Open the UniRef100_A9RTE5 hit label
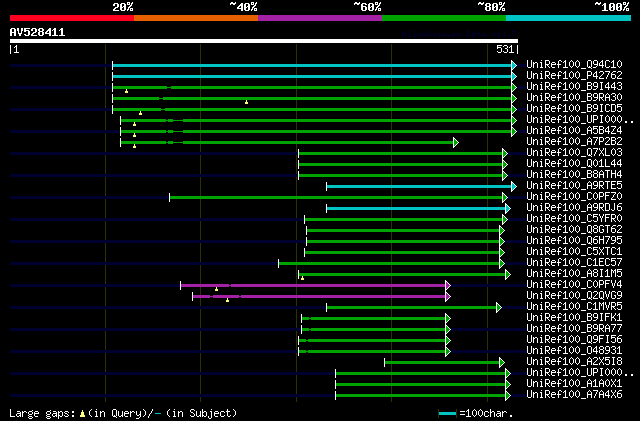 [x=574, y=185]
